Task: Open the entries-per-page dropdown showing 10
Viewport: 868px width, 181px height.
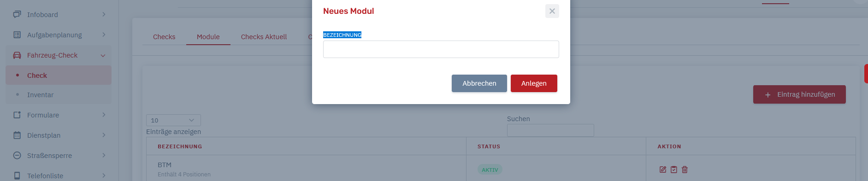Action: coord(173,120)
